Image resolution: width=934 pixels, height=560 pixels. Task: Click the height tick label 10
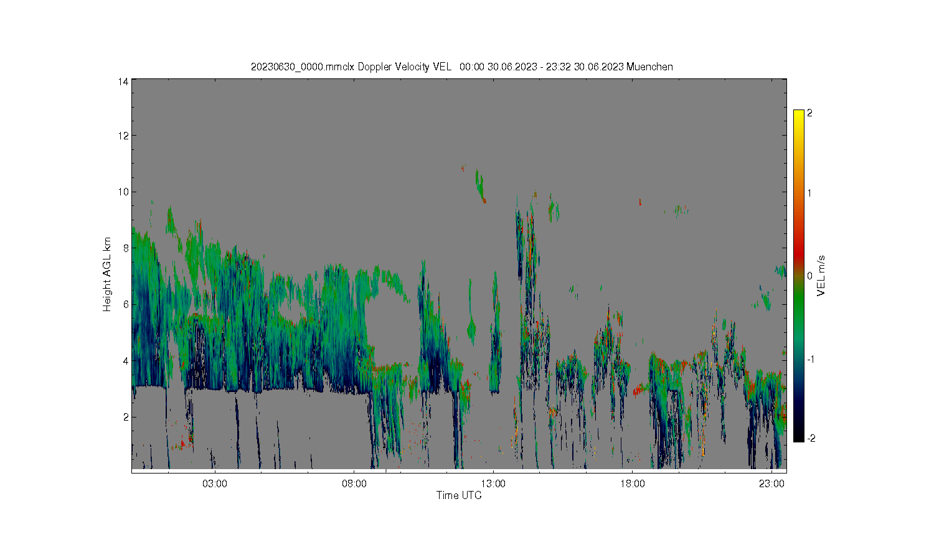pyautogui.click(x=123, y=192)
